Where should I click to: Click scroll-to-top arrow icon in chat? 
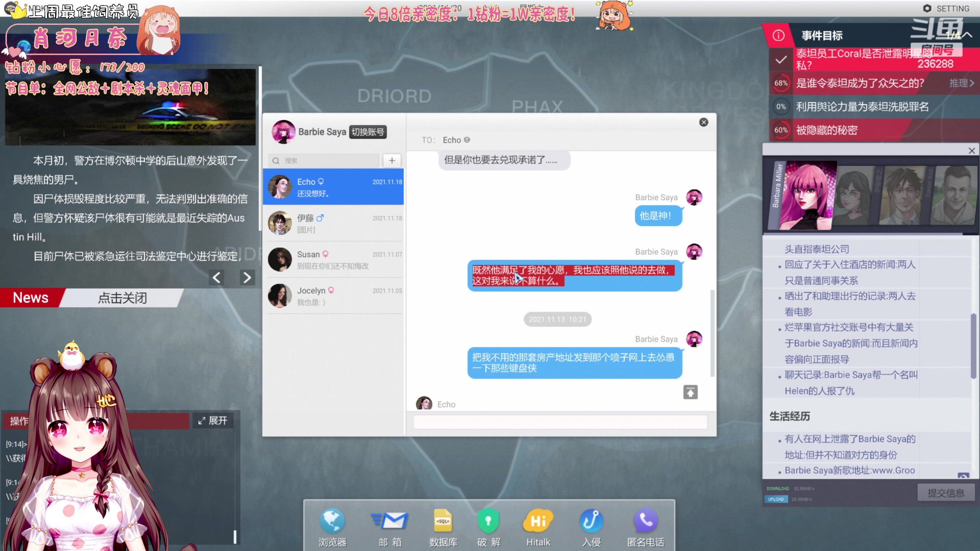tap(690, 392)
